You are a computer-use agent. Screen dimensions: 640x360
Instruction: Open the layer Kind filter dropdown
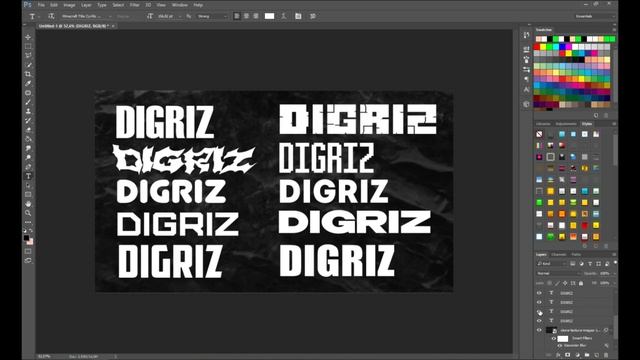pyautogui.click(x=551, y=264)
